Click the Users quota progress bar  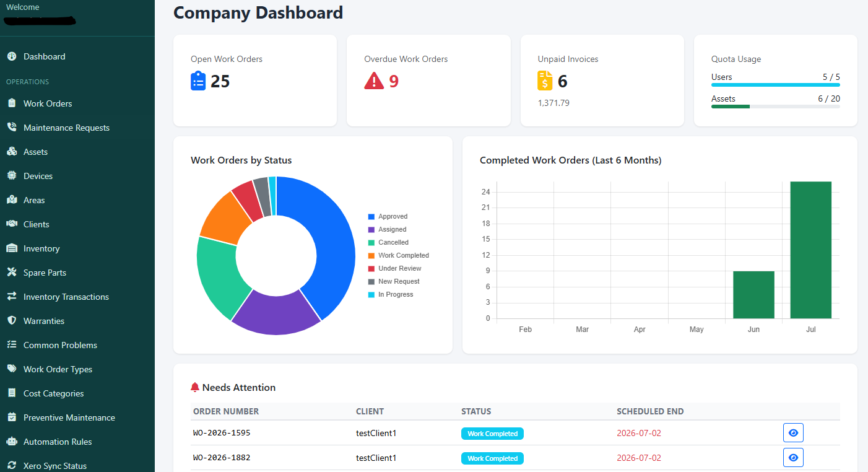click(x=776, y=85)
